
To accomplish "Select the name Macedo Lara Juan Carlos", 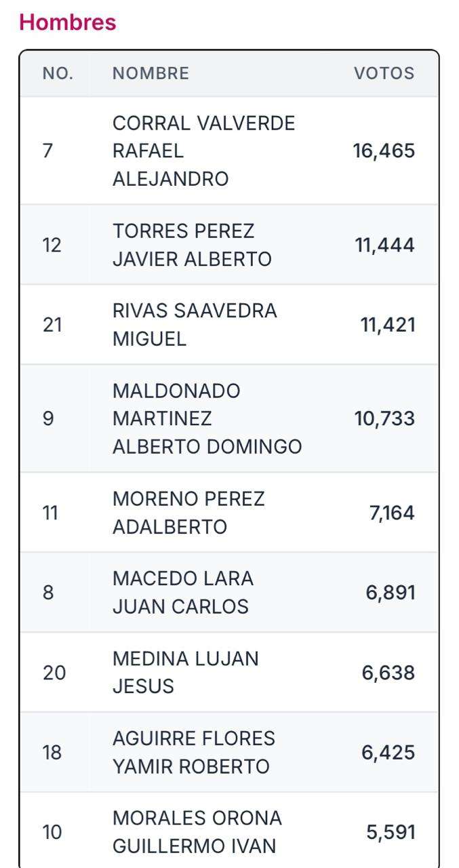I will [x=182, y=593].
